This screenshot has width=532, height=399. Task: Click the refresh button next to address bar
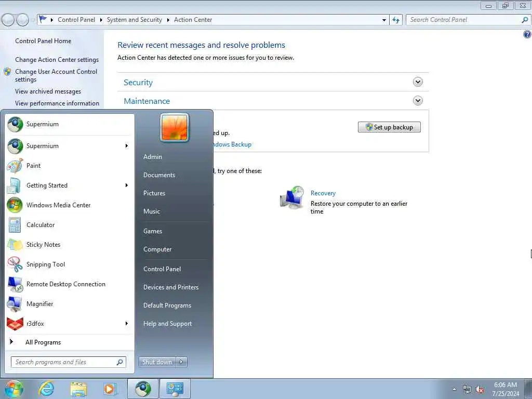click(x=396, y=20)
